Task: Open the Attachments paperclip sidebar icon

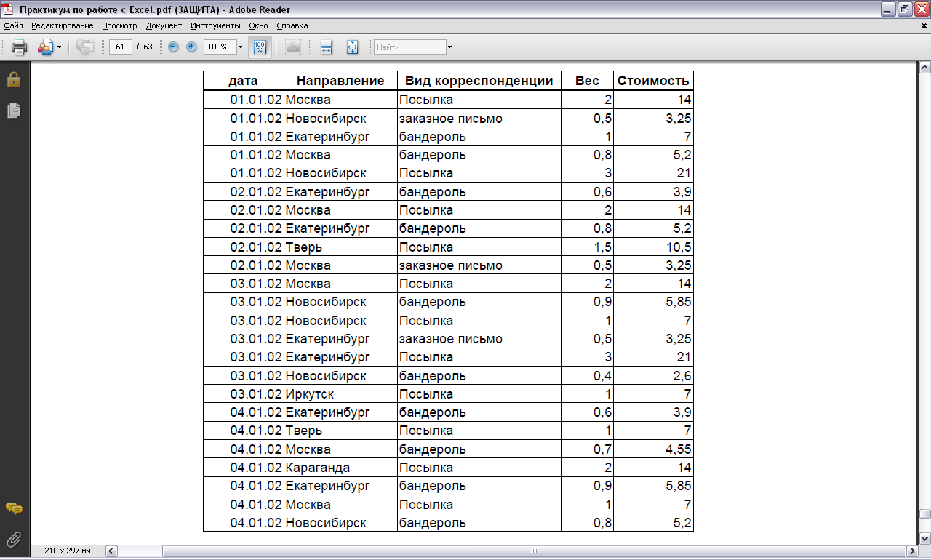Action: point(13,539)
